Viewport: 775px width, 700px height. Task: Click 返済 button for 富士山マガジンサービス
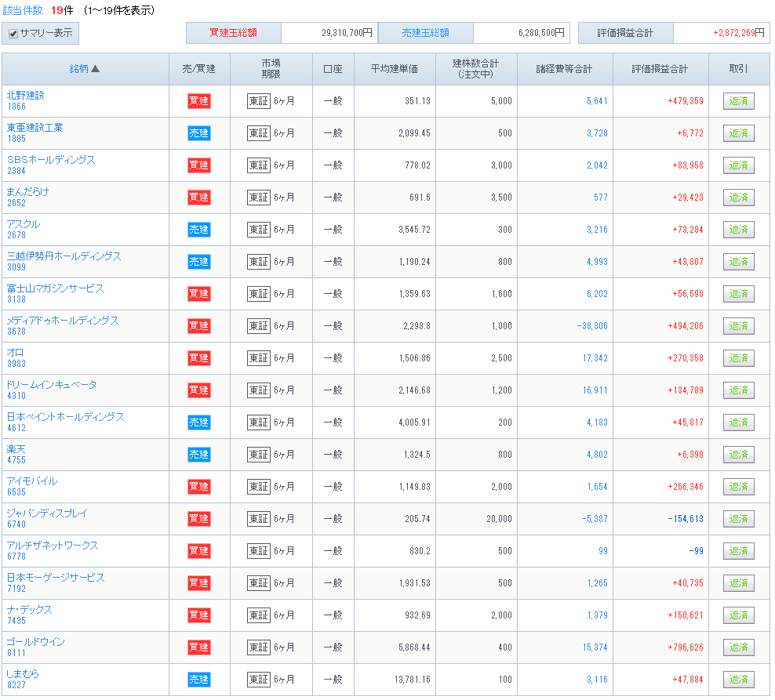pos(738,293)
